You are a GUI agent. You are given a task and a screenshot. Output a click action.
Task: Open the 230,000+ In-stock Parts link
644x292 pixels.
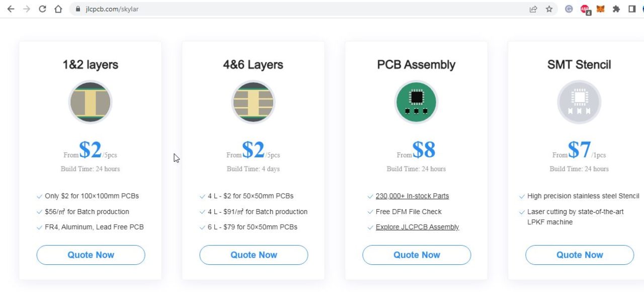[412, 196]
